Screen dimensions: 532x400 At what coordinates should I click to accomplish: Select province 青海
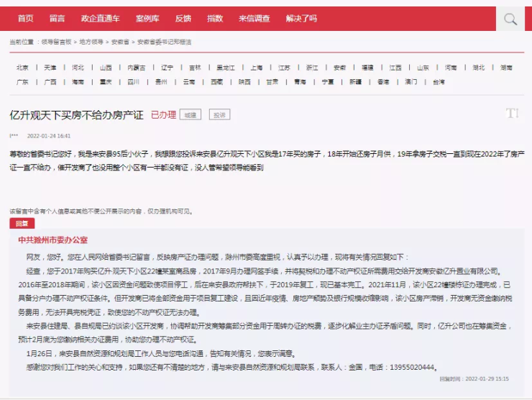pos(300,82)
